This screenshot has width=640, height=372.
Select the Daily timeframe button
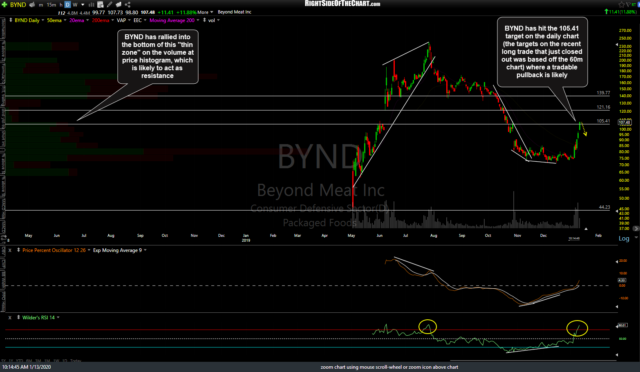click(68, 5)
